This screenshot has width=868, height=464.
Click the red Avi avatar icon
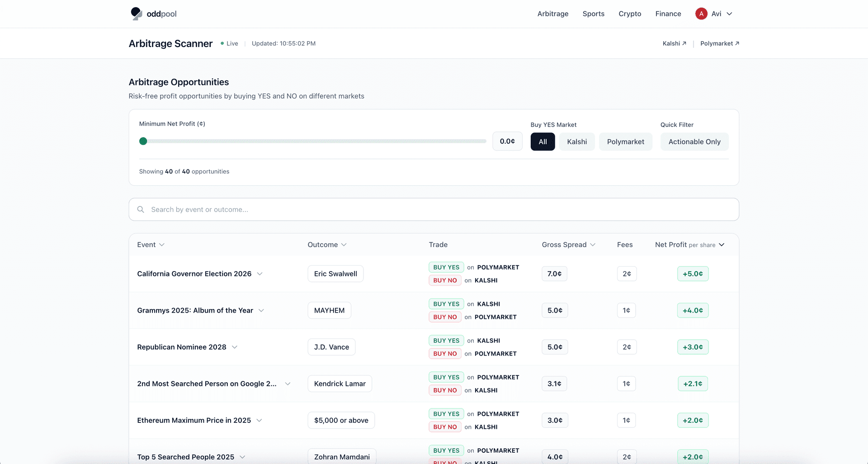click(701, 14)
